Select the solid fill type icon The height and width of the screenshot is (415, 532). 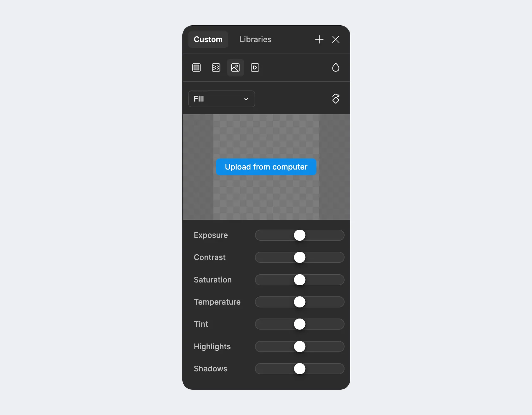[x=196, y=67]
